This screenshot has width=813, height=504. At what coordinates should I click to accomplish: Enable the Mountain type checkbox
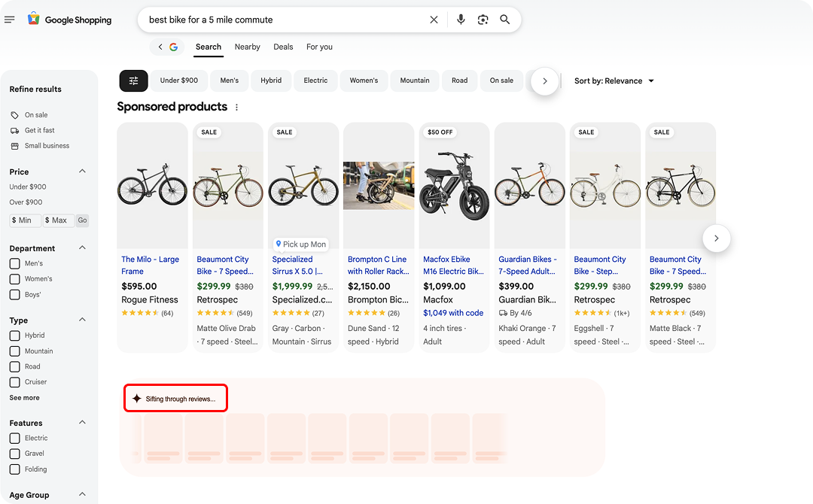[x=15, y=351]
